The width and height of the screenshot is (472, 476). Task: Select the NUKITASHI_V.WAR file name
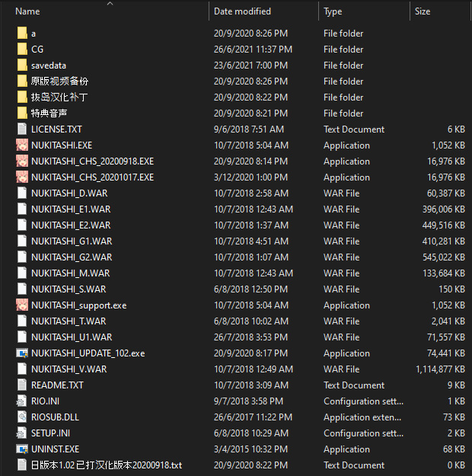click(69, 369)
